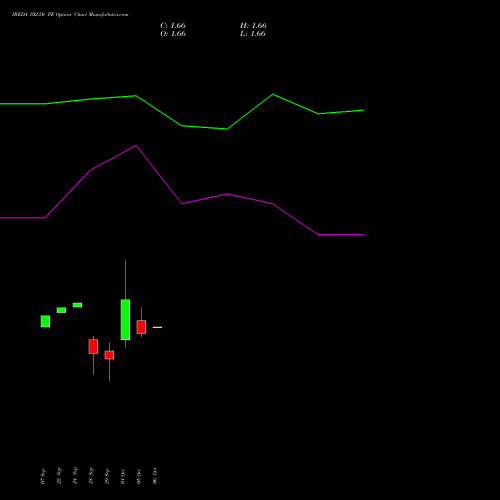The width and height of the screenshot is (500, 500).
Task: Click the '28 Sep' date axis label
Action: 91,476
